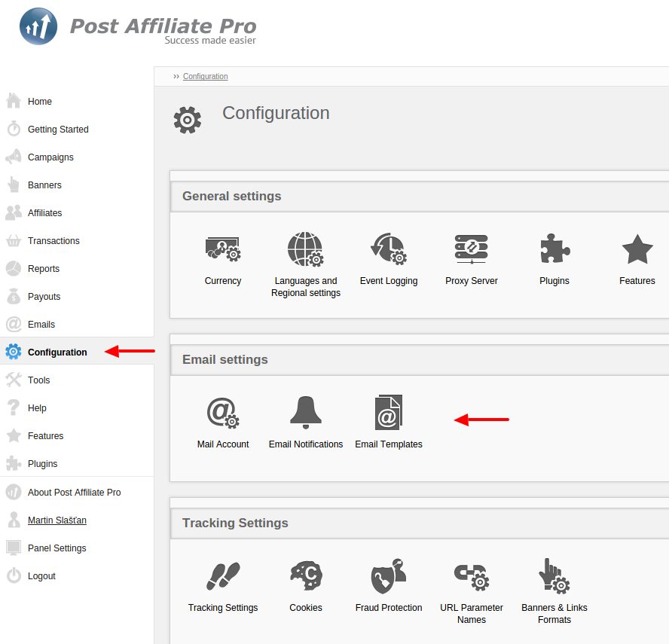Click the stopwatch icon beside Getting Started
The width and height of the screenshot is (669, 644).
(x=14, y=129)
